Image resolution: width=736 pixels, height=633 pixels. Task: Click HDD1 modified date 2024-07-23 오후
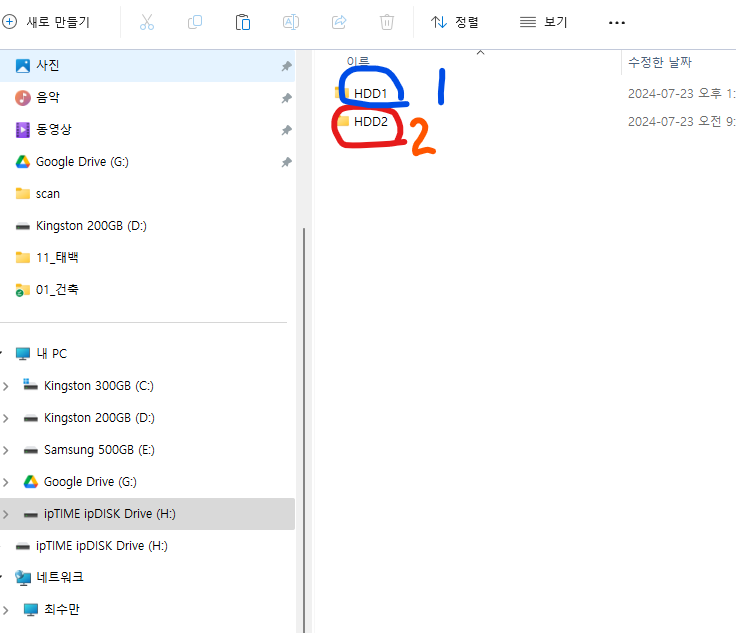pos(682,93)
